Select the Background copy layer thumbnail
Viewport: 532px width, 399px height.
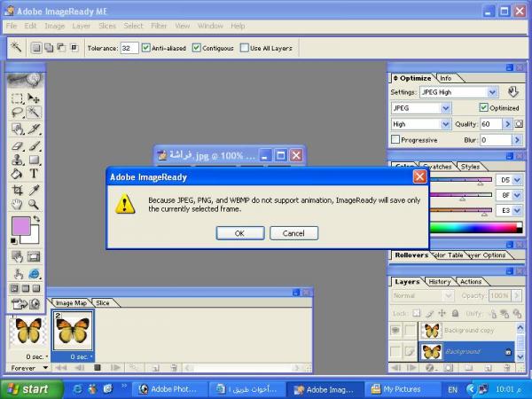tap(431, 330)
